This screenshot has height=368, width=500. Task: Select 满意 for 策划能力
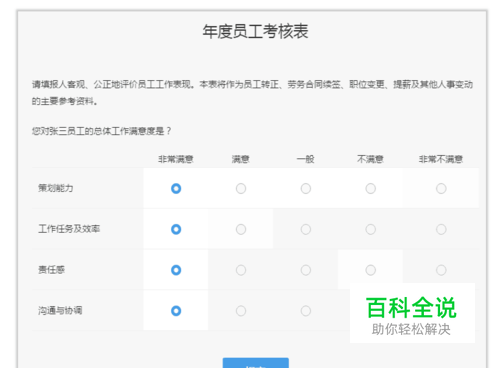(241, 189)
